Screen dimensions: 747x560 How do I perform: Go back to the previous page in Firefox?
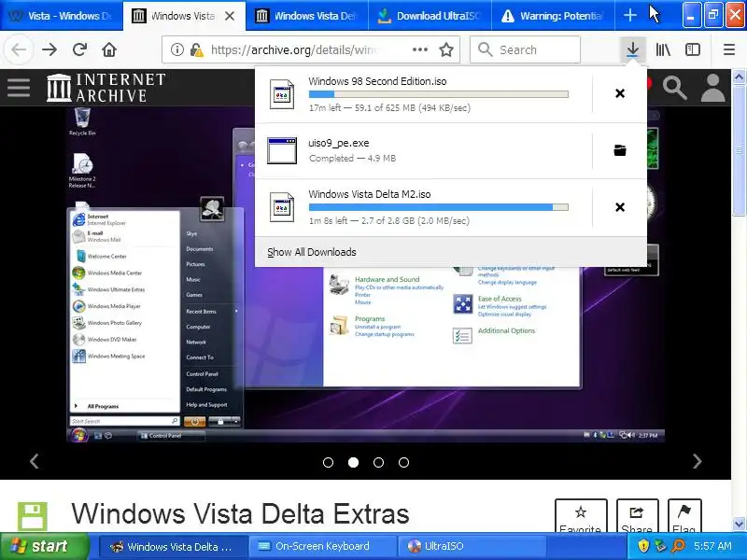19,49
